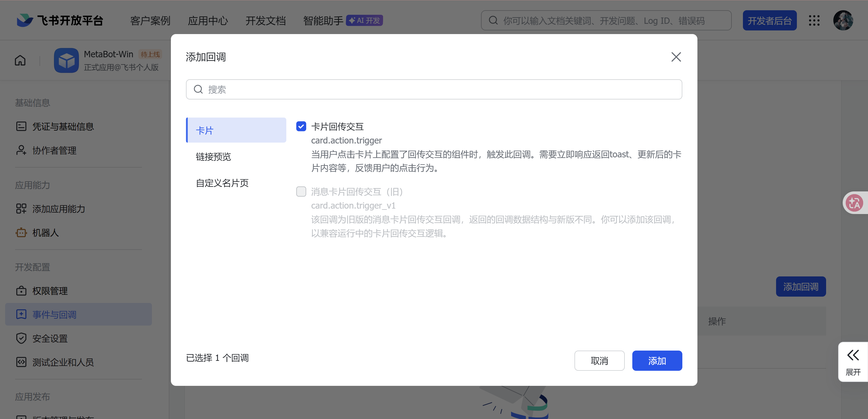
Task: Click the MetaBot-Win app cube icon
Action: (x=66, y=60)
